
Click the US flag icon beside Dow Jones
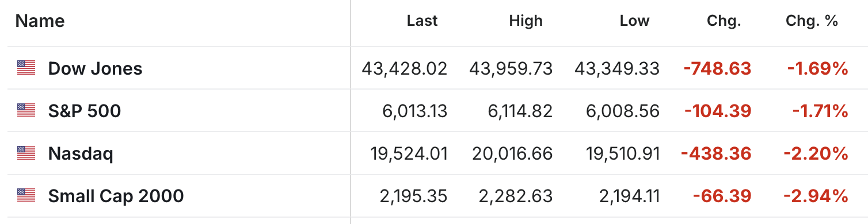pos(26,68)
